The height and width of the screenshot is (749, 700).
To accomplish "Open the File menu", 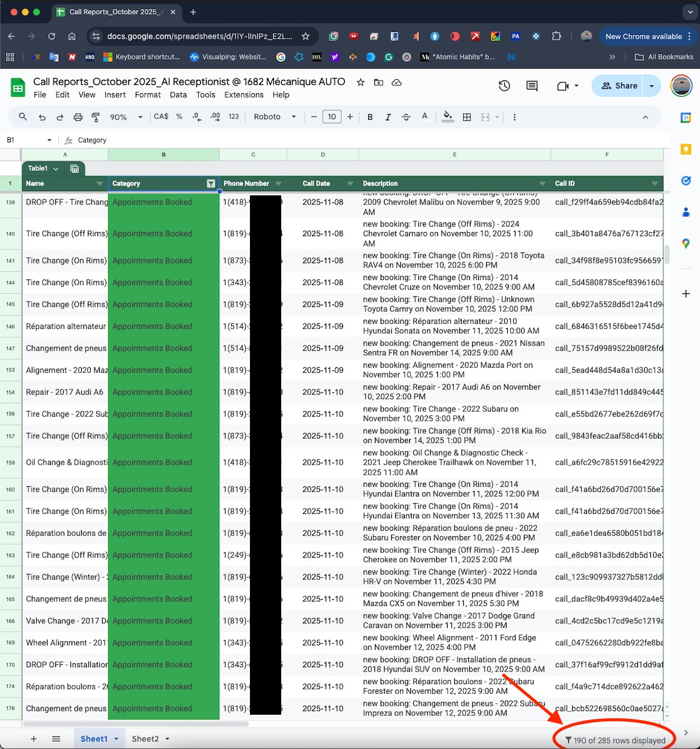I will pos(40,95).
